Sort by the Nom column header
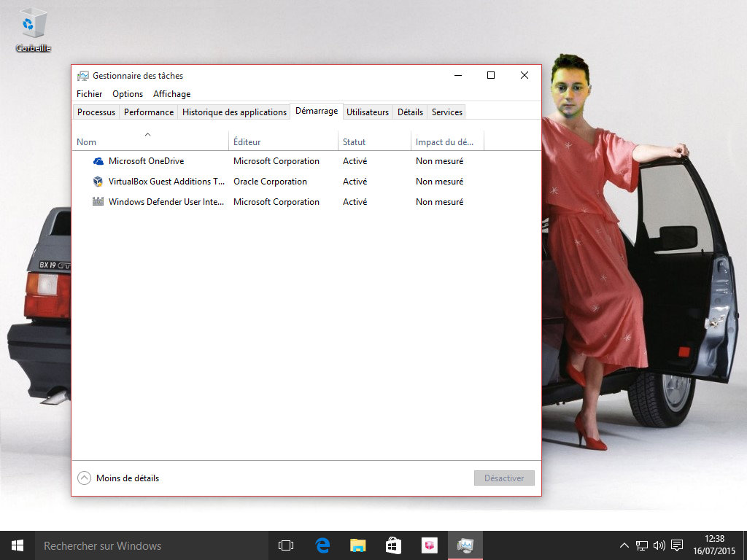The height and width of the screenshot is (560, 747). coord(150,141)
